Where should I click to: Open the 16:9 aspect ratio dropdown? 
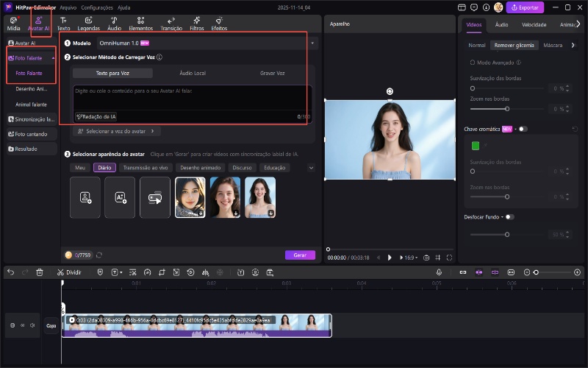410,258
